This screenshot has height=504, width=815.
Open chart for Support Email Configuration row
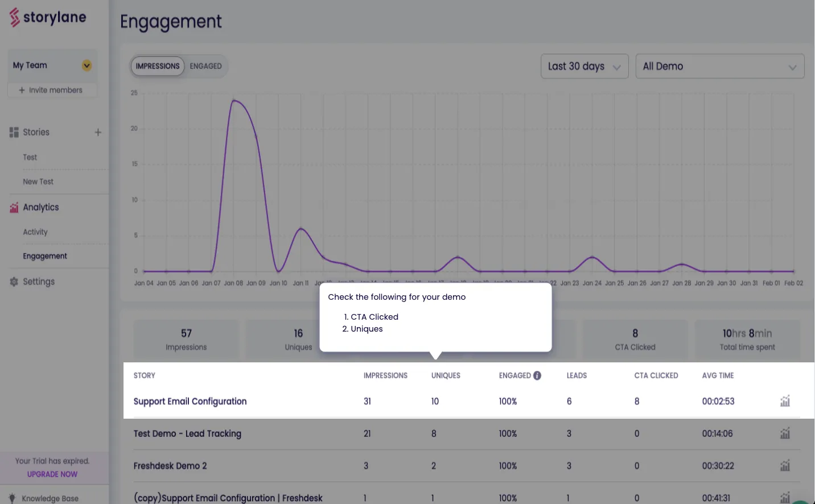(x=785, y=401)
